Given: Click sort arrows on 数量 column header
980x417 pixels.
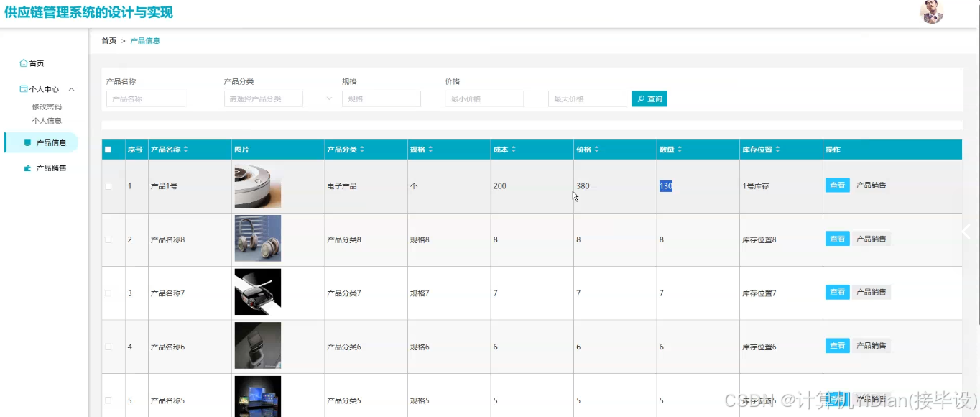Looking at the screenshot, I should click(x=680, y=150).
